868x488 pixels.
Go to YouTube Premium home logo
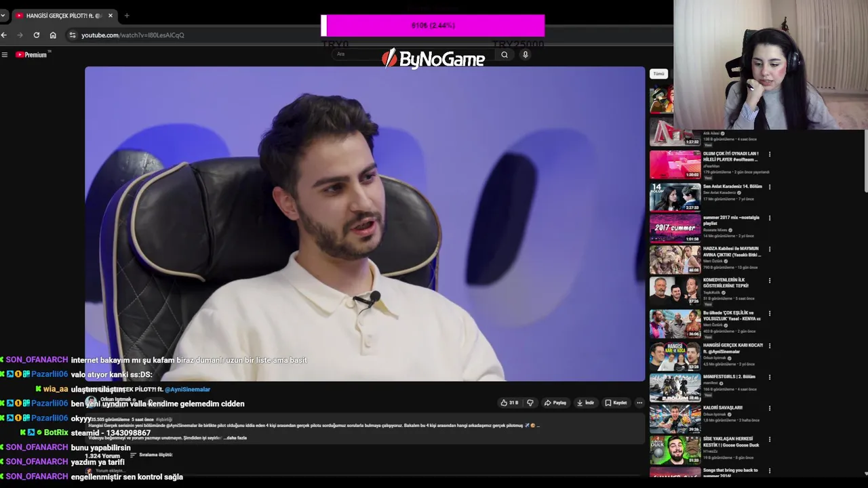[x=31, y=55]
